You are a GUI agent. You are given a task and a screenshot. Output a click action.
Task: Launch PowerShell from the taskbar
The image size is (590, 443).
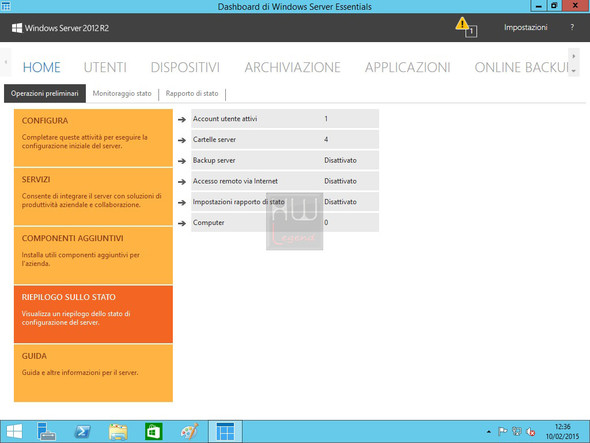point(82,431)
